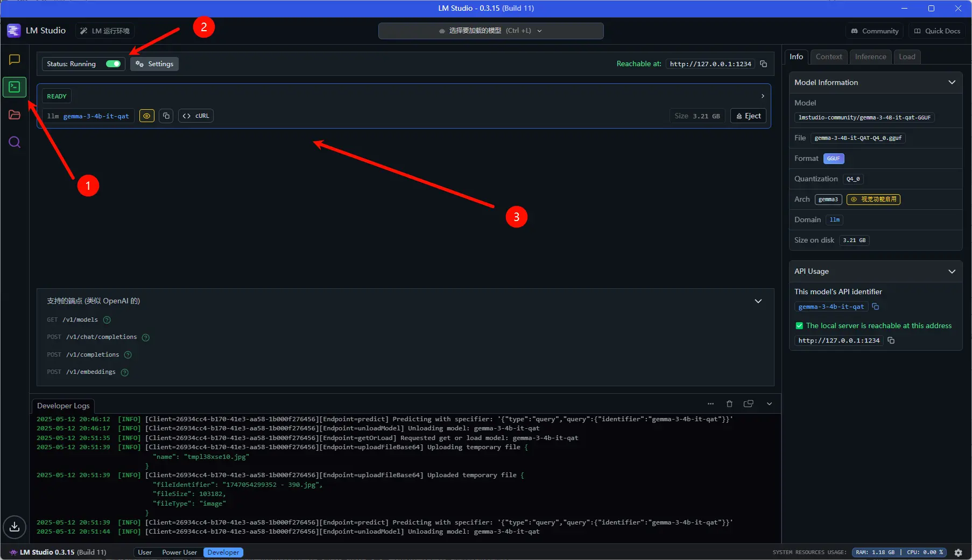
Task: Open Developer Logs more options menu
Action: tap(710, 404)
